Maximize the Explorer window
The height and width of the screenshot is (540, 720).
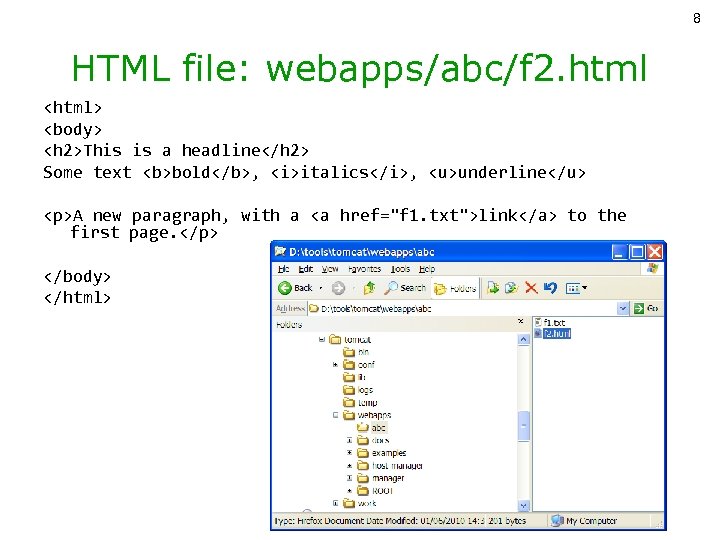point(637,252)
